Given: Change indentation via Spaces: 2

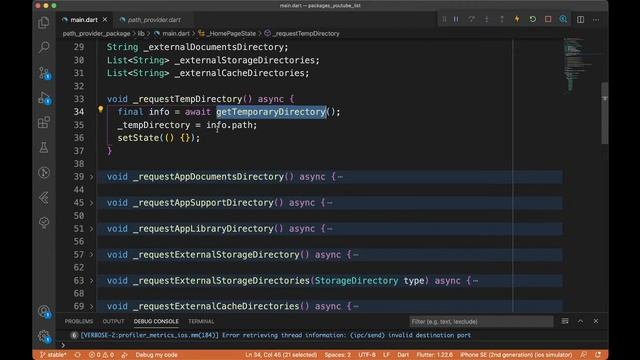Looking at the screenshot, I should [338, 355].
